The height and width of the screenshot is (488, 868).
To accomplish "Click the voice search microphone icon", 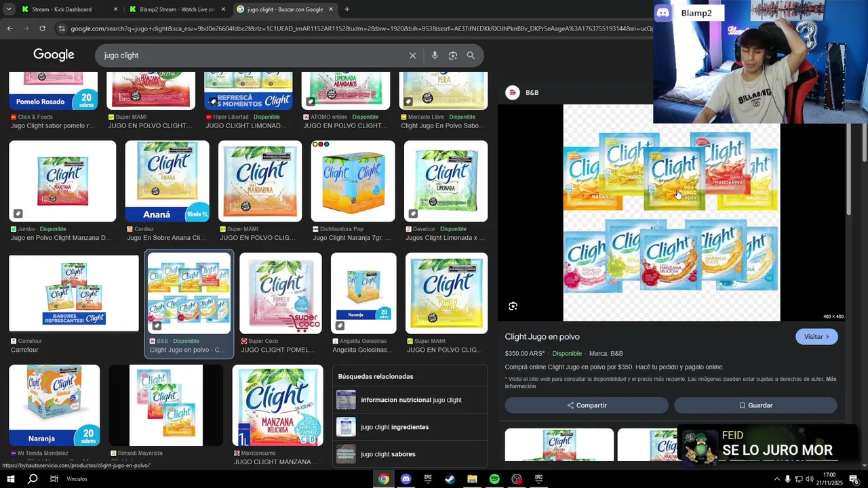I will coord(435,56).
